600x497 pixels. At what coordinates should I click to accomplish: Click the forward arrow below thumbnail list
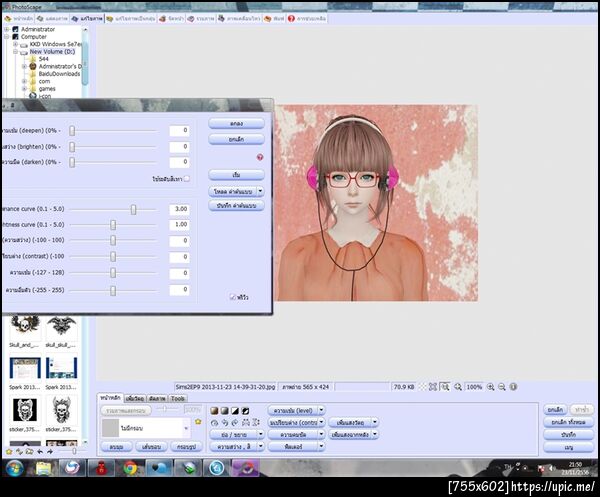tap(50, 452)
